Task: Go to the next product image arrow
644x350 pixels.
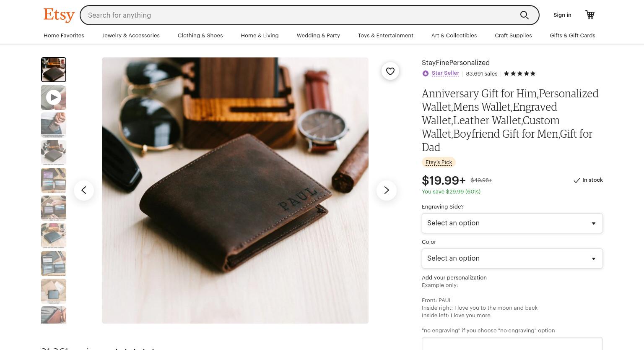Action: click(x=387, y=191)
